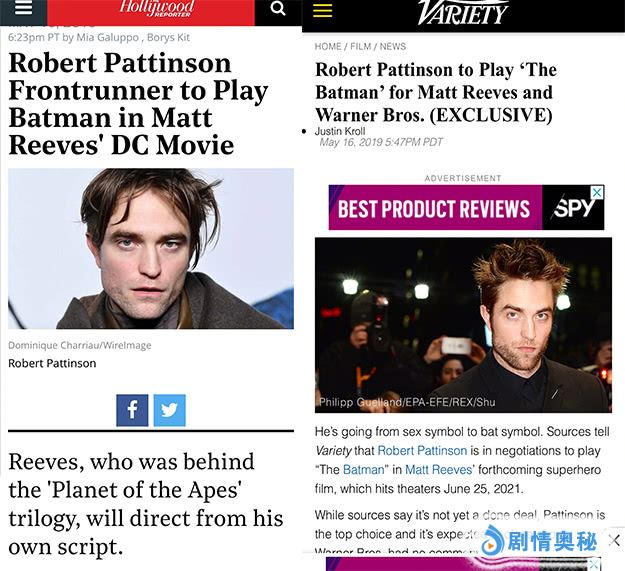Screen dimensions: 625x571
Task: Go to HOME in the Variety breadcrumb
Action: (328, 47)
